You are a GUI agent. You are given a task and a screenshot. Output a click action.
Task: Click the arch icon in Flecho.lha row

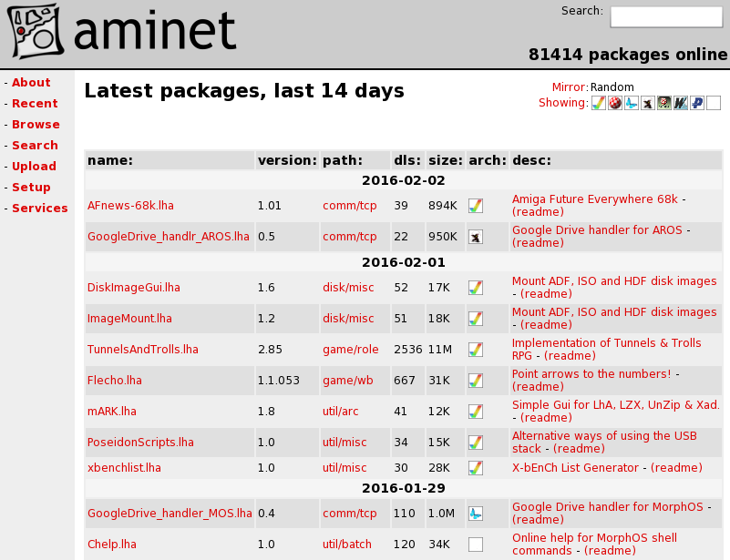(x=476, y=381)
